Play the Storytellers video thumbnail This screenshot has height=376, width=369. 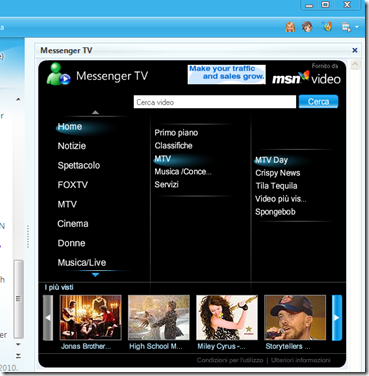(x=295, y=318)
